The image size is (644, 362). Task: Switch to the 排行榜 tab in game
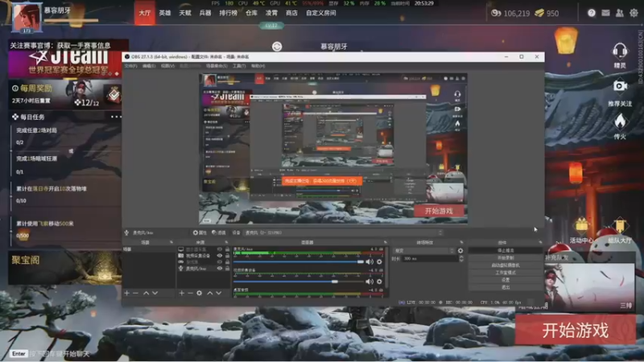(x=228, y=13)
